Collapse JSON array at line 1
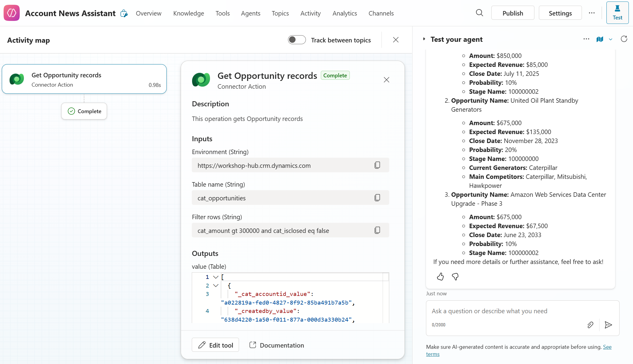This screenshot has height=364, width=633. click(x=216, y=277)
